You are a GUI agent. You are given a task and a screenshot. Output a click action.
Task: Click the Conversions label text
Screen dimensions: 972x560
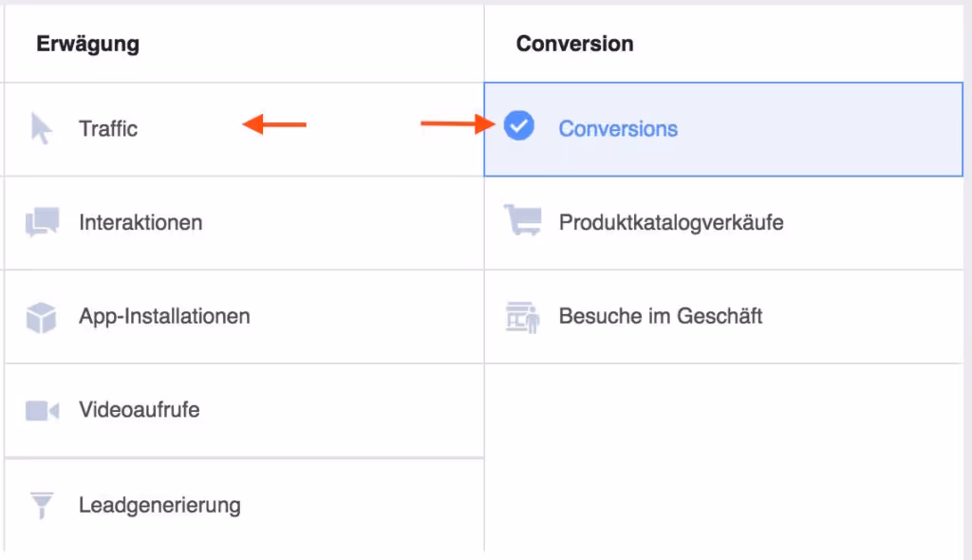pyautogui.click(x=618, y=129)
